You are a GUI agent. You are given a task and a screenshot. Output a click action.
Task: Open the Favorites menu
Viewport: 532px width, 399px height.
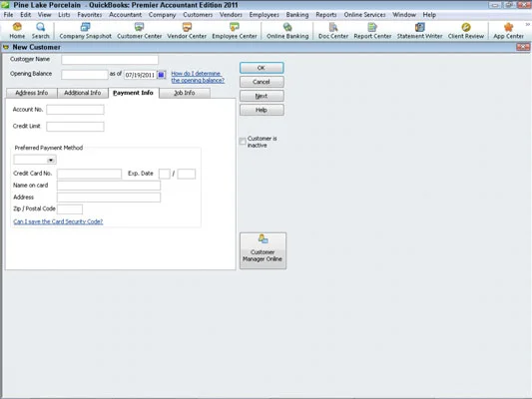coord(90,15)
